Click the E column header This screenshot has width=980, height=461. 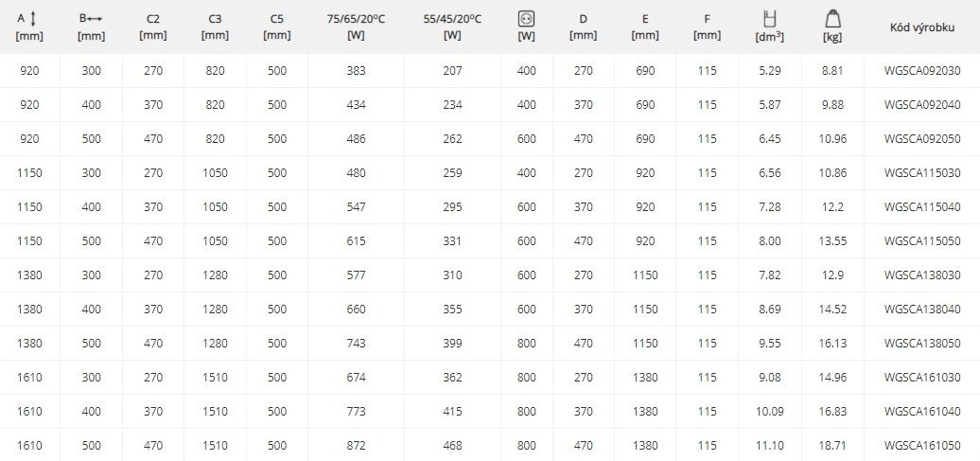(645, 27)
